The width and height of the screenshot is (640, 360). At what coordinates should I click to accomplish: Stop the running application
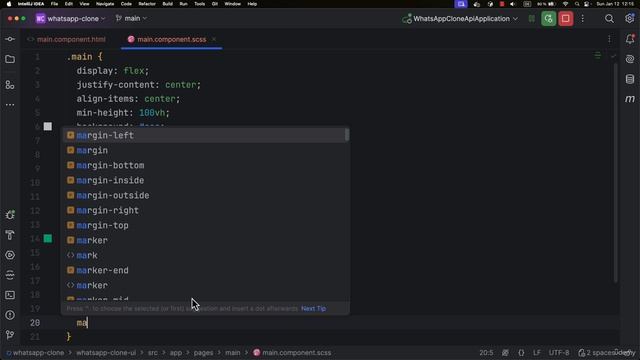point(565,19)
